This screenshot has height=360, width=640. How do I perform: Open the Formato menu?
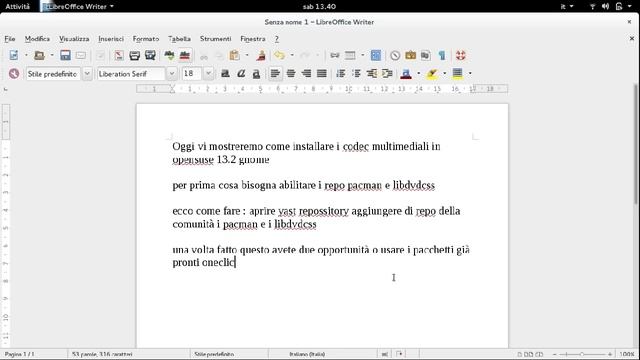(146, 39)
